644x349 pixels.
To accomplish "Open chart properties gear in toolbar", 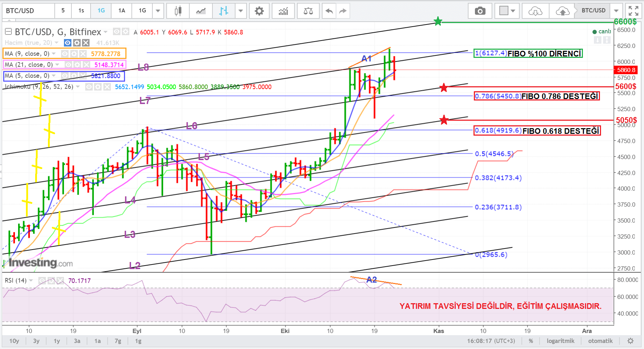I will tap(259, 11).
